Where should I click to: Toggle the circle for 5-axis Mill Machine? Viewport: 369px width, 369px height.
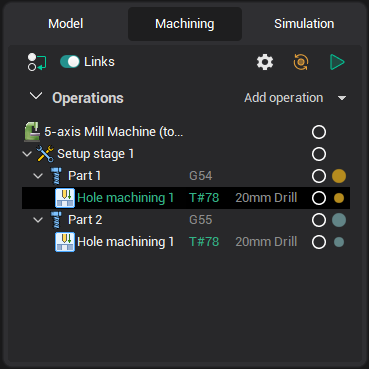(x=319, y=132)
